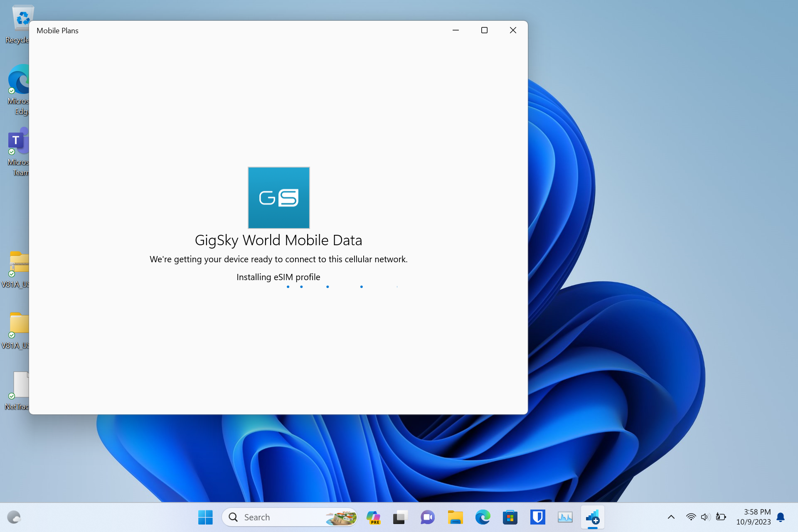This screenshot has width=798, height=532.
Task: Click the weather widget icon on the taskbar
Action: [14, 517]
